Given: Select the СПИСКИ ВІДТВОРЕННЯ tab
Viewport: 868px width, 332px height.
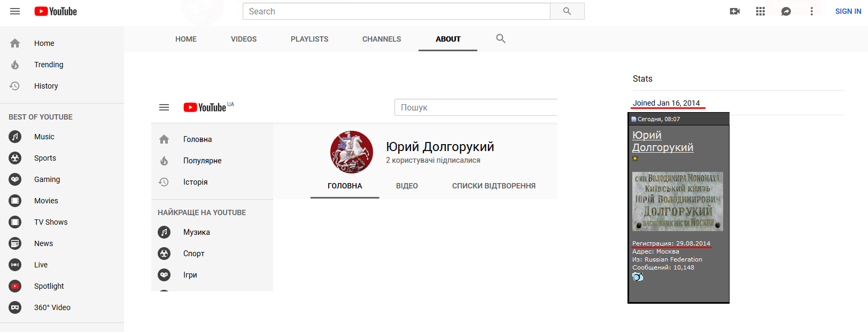Looking at the screenshot, I should point(494,186).
